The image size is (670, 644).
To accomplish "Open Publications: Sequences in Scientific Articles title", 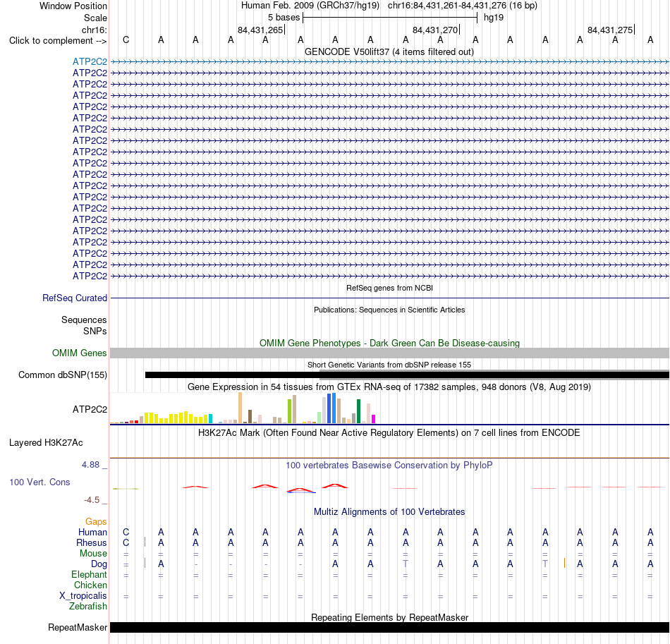I will (x=389, y=310).
